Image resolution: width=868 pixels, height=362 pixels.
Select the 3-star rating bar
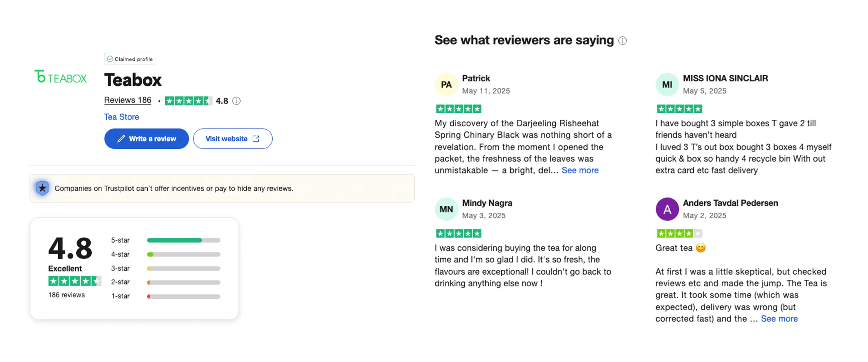pos(184,269)
